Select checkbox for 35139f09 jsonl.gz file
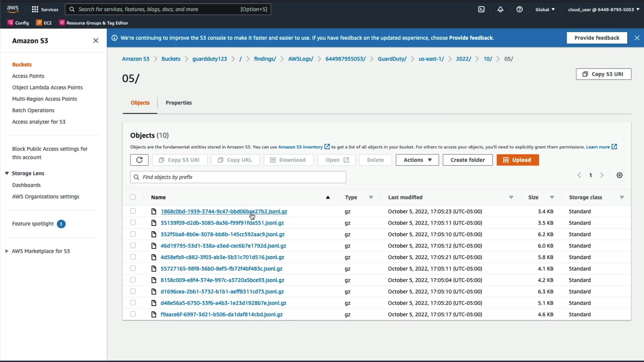Image resolution: width=644 pixels, height=362 pixels. [133, 223]
